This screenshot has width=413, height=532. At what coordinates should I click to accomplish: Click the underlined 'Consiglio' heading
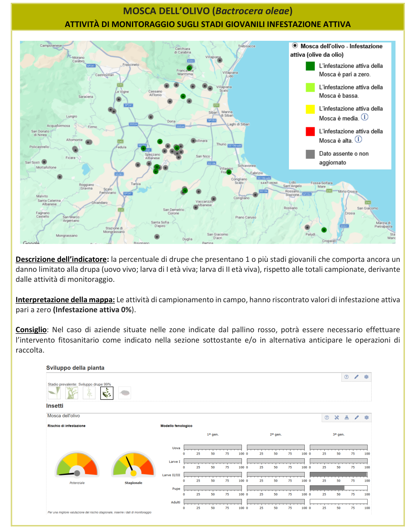tap(31, 330)
